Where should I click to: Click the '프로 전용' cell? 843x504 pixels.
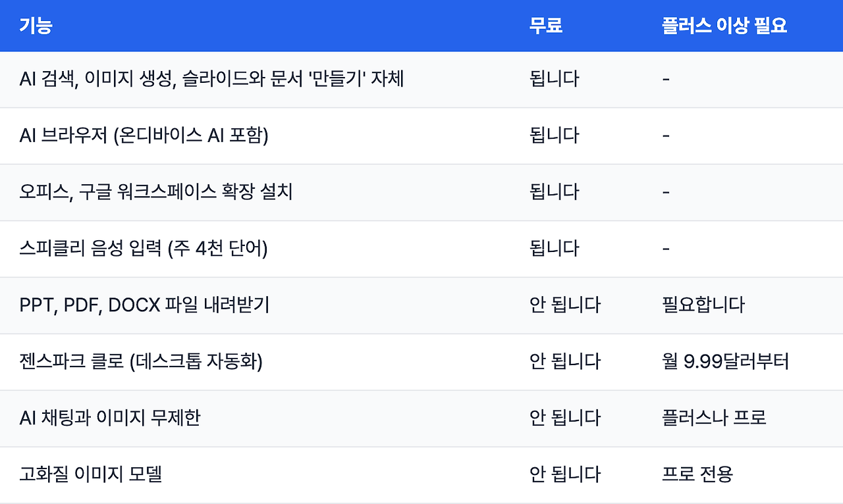(697, 475)
